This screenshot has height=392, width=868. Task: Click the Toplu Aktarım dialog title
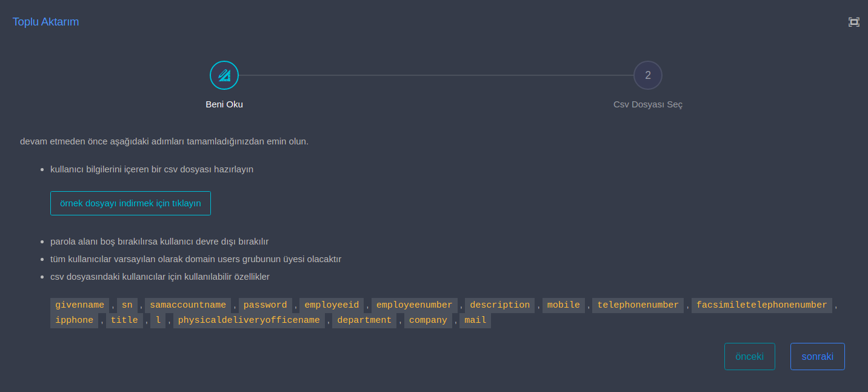(46, 22)
